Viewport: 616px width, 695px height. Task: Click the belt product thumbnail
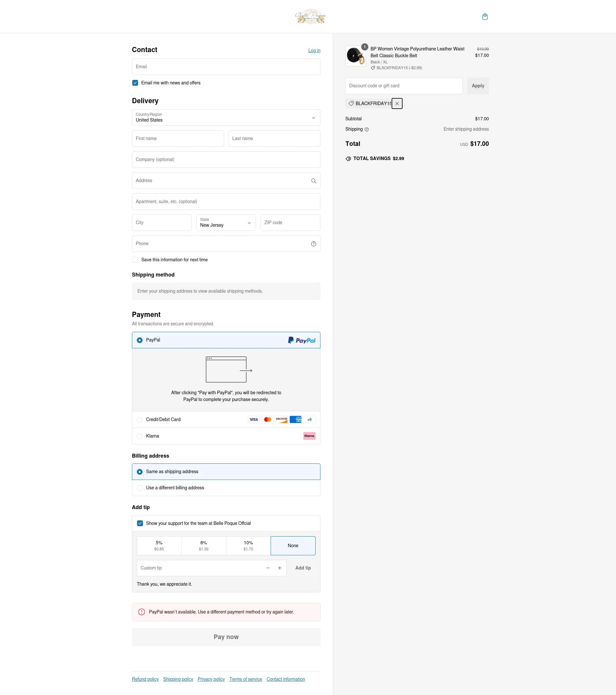pos(356,56)
